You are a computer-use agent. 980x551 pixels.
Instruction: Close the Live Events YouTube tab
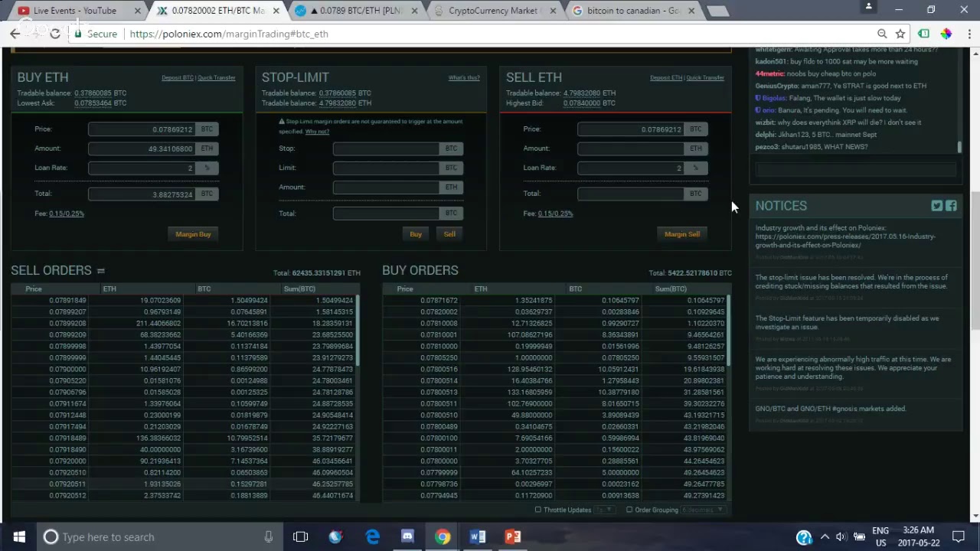tap(138, 11)
